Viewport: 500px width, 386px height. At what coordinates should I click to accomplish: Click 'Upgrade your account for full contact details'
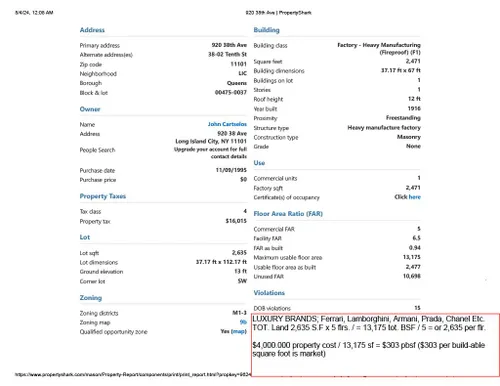[210, 153]
